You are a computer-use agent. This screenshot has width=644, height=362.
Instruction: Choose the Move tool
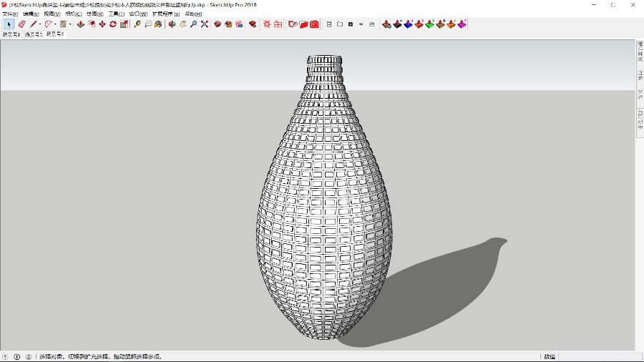tap(102, 24)
